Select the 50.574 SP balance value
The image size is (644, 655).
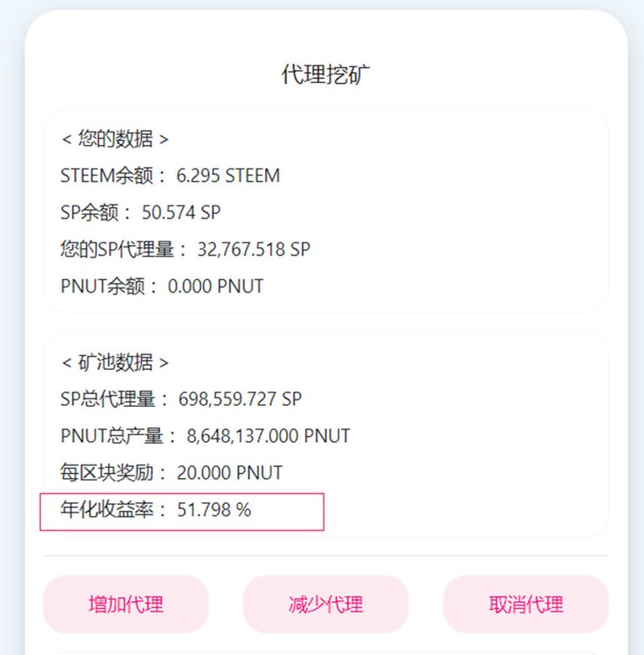pyautogui.click(x=181, y=212)
